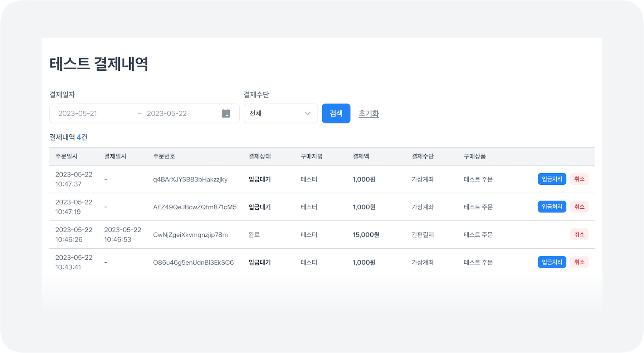
Task: Cancel order AEZ49QeJBcwZQfm871cM5 with 취소
Action: point(579,207)
